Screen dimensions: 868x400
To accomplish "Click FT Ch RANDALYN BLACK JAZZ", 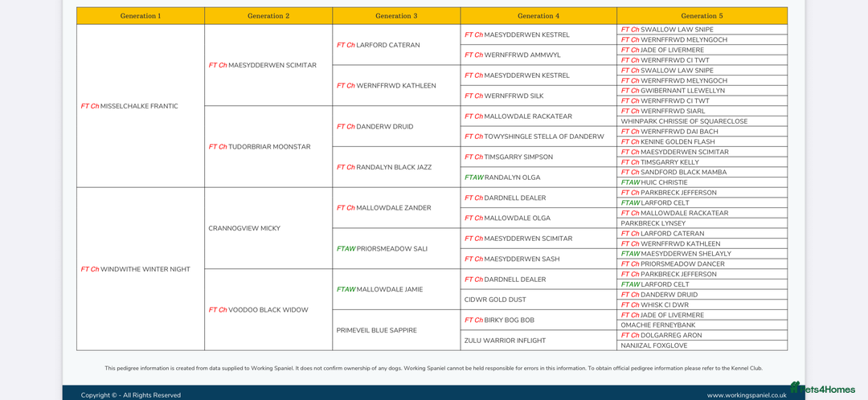I will click(x=384, y=167).
